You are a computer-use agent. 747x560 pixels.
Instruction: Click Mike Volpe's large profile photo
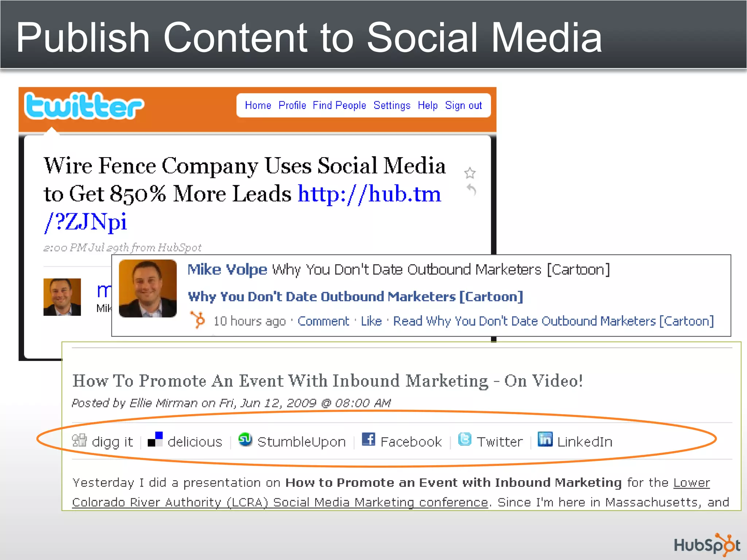point(148,288)
